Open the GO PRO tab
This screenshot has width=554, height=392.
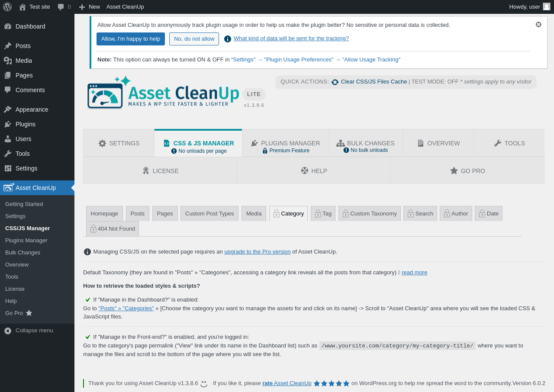click(467, 170)
